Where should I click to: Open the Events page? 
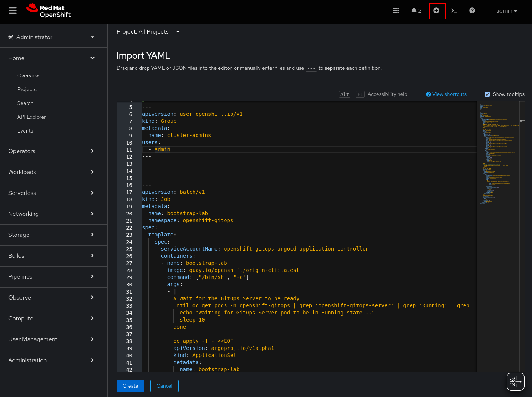(x=25, y=131)
